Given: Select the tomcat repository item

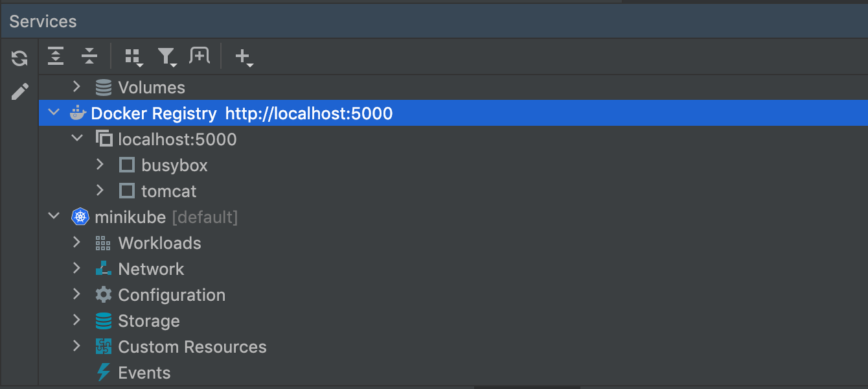Looking at the screenshot, I should click(x=168, y=191).
